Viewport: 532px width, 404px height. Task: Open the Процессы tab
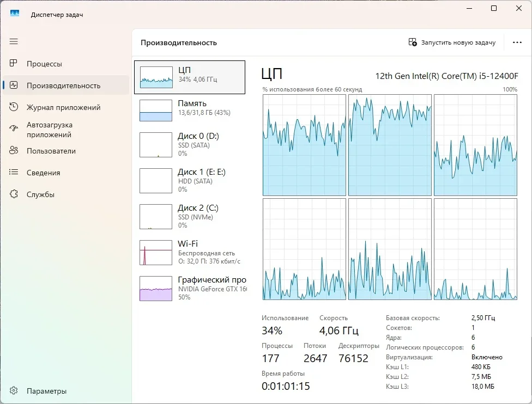coord(66,64)
